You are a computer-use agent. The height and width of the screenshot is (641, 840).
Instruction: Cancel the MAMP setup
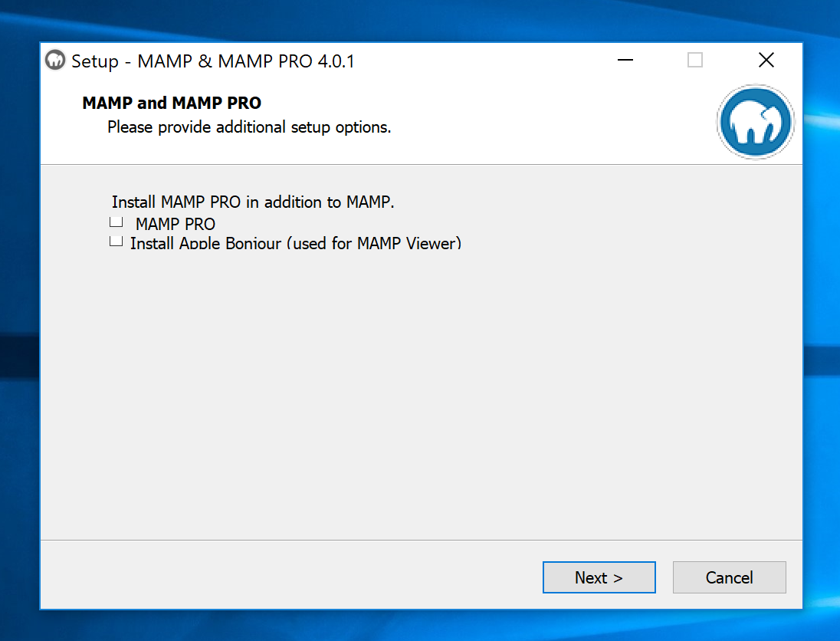coord(729,577)
